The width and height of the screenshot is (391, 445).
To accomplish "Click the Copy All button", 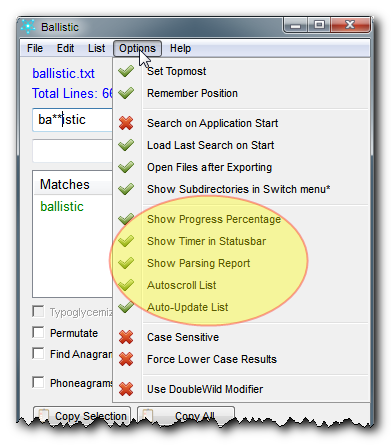I will click(x=186, y=416).
